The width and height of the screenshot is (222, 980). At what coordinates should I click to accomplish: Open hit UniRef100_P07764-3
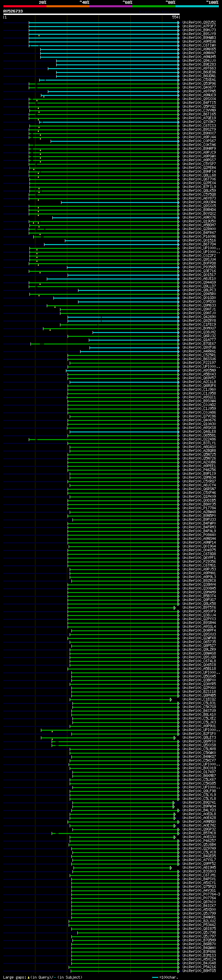pyautogui.click(x=202, y=894)
